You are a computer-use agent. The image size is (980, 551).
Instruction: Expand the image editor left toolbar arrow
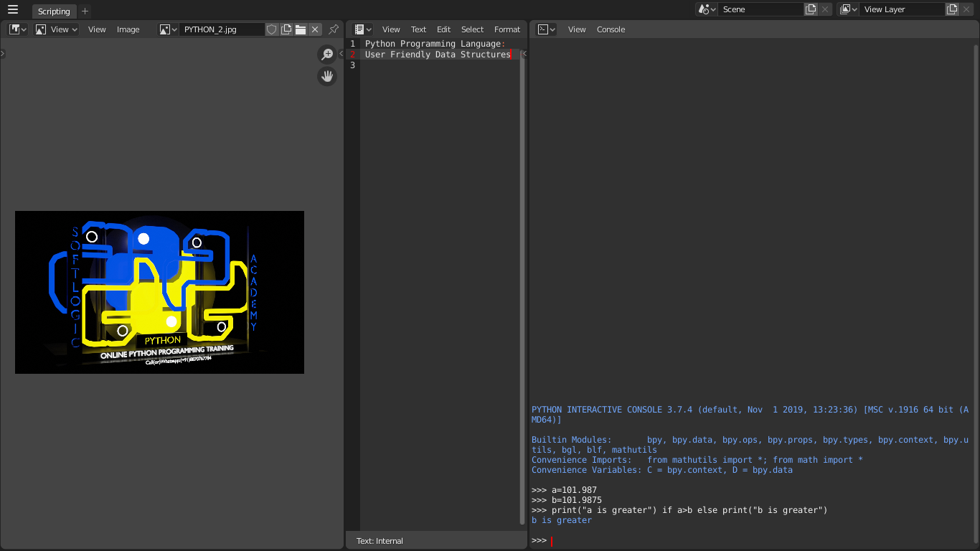tap(3, 54)
